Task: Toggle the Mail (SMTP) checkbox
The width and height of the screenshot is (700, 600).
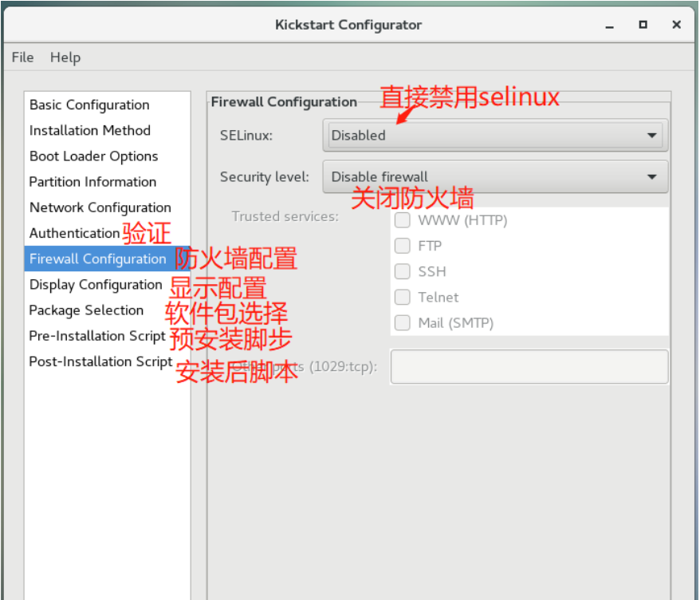Action: point(403,323)
